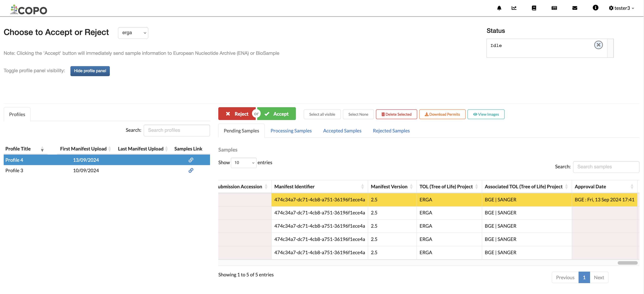
Task: Go to page 1
Action: [584, 277]
